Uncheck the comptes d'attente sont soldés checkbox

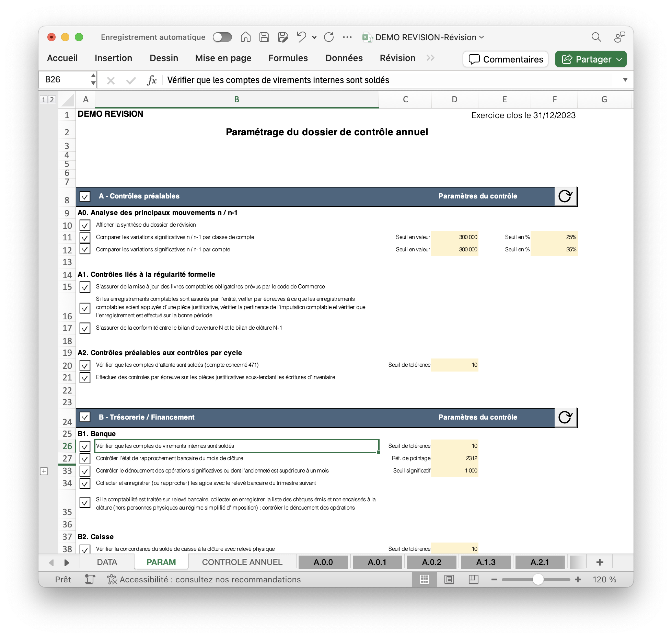85,365
